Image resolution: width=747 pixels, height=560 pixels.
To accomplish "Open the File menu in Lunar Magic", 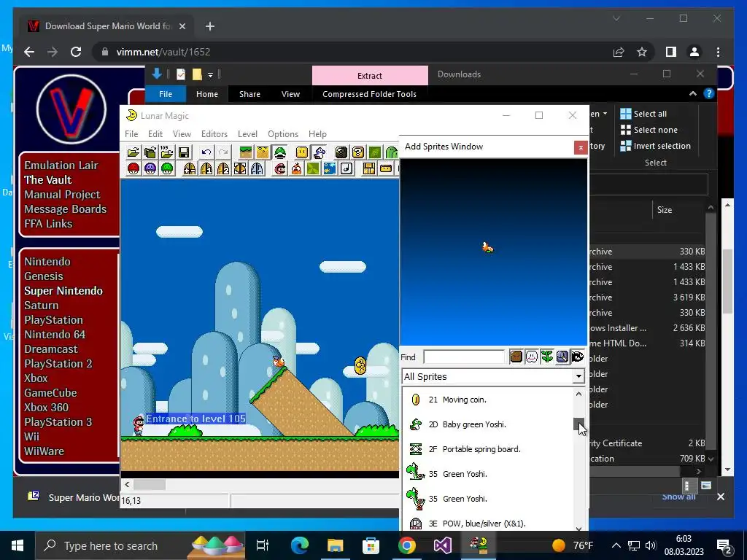I will coord(131,134).
